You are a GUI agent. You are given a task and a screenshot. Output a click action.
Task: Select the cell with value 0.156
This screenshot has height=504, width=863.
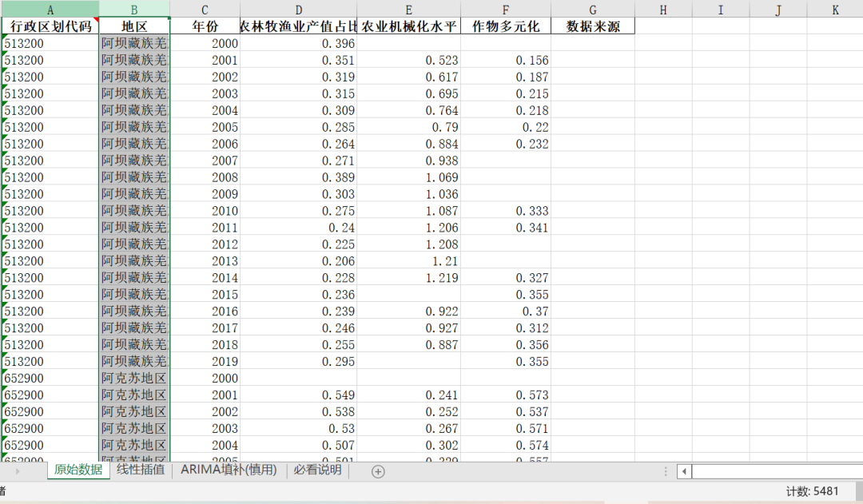(506, 60)
